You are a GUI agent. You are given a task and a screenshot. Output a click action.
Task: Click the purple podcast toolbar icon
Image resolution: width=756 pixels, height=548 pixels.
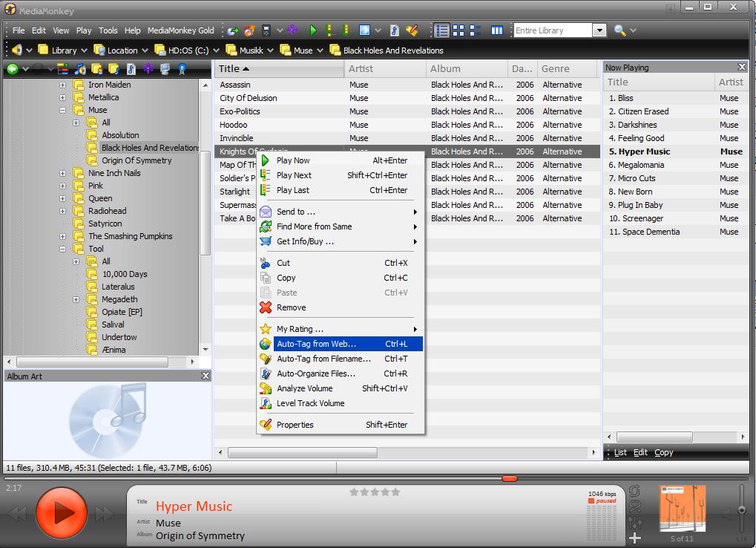click(292, 30)
